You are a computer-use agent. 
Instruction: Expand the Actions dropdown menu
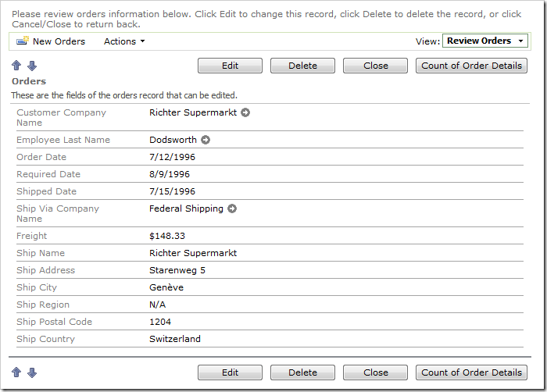(124, 41)
